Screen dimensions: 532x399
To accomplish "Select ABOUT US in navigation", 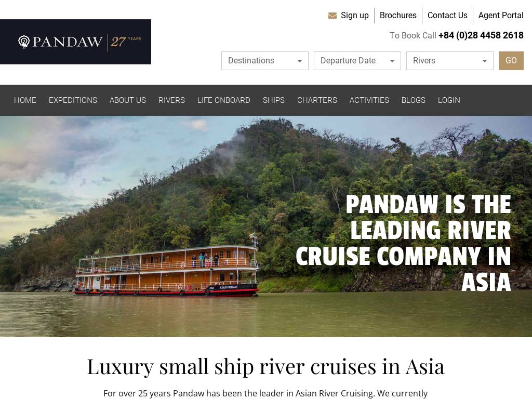I will (128, 100).
